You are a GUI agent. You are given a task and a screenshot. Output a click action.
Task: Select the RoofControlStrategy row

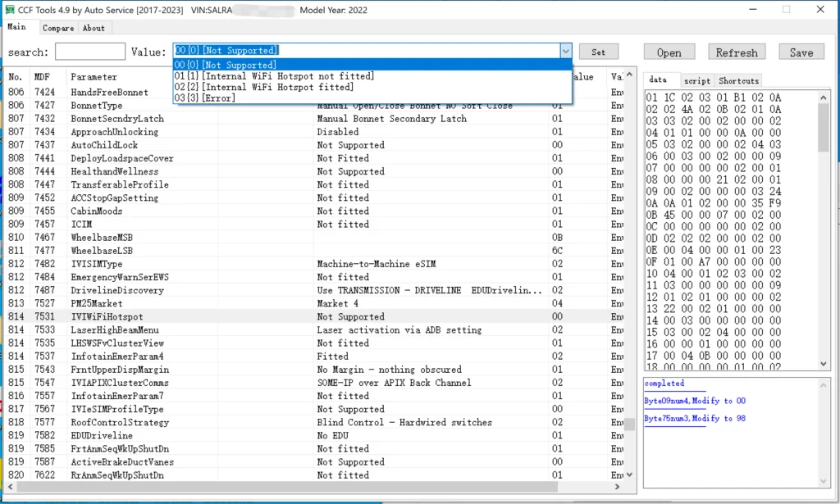point(315,422)
